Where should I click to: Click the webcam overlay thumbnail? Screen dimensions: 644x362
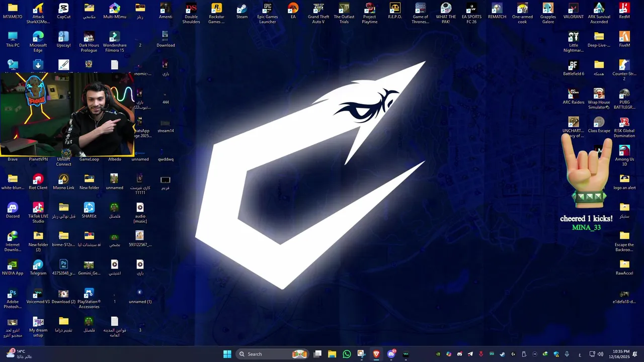coord(67,114)
